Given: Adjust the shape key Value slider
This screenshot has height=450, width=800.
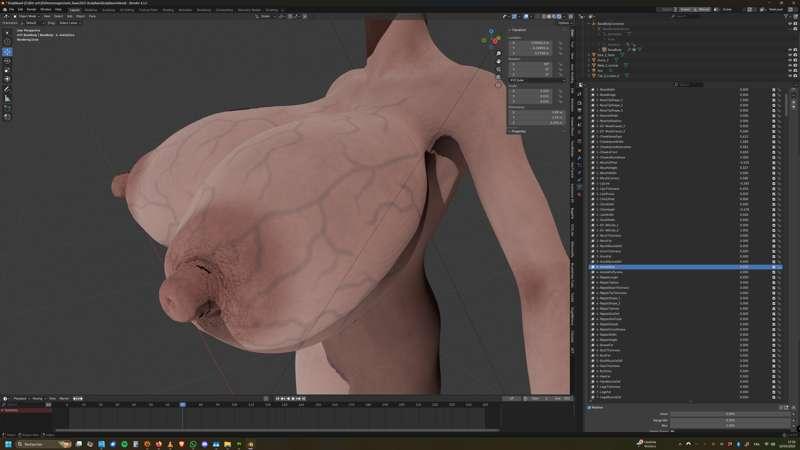Looking at the screenshot, I should 730,414.
